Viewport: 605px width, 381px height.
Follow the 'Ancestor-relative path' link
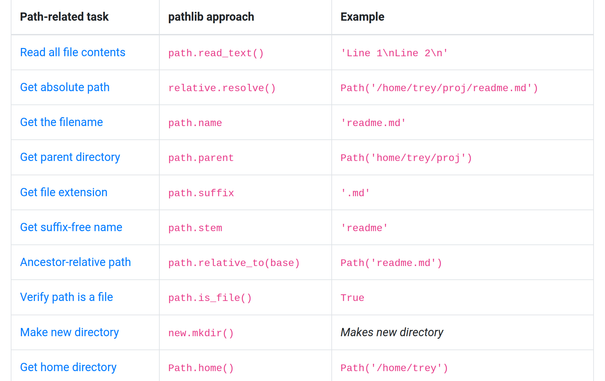click(75, 262)
